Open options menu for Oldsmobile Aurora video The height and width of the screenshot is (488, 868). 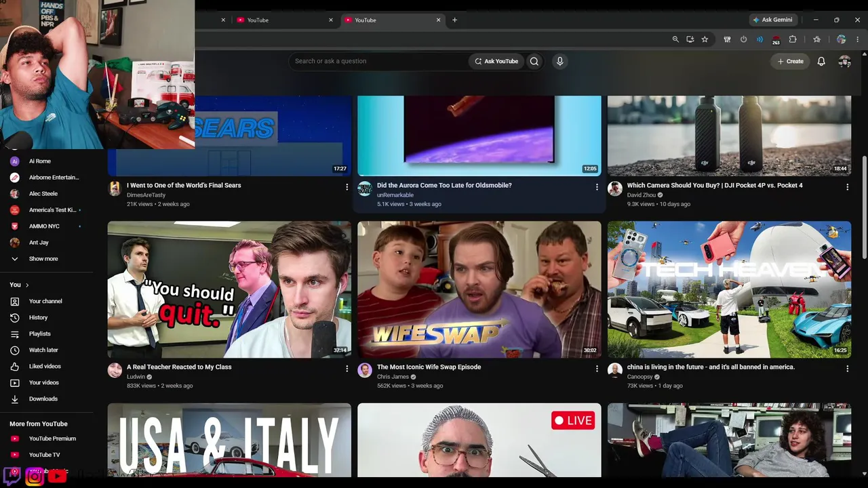[x=597, y=186]
